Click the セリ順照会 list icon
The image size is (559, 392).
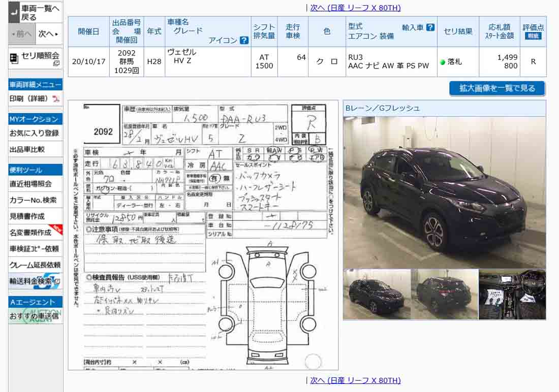click(14, 58)
